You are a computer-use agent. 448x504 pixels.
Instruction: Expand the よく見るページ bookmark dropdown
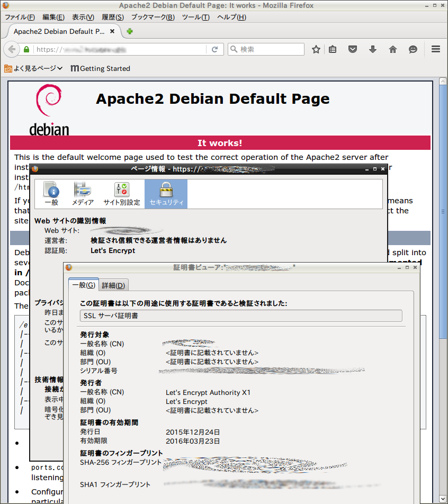(x=60, y=68)
